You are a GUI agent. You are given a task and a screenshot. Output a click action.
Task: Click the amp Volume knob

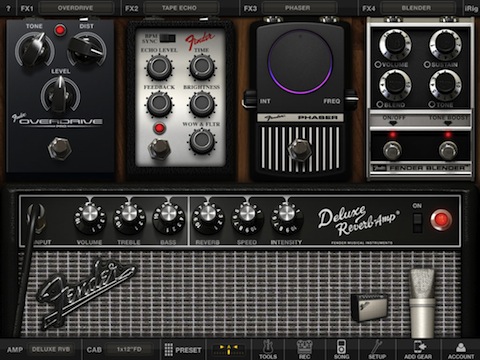pyautogui.click(x=89, y=217)
